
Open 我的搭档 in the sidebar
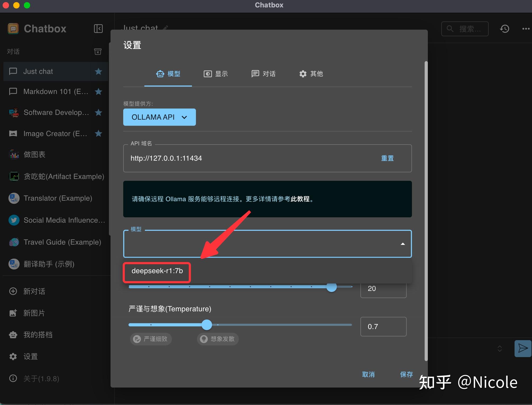click(38, 335)
